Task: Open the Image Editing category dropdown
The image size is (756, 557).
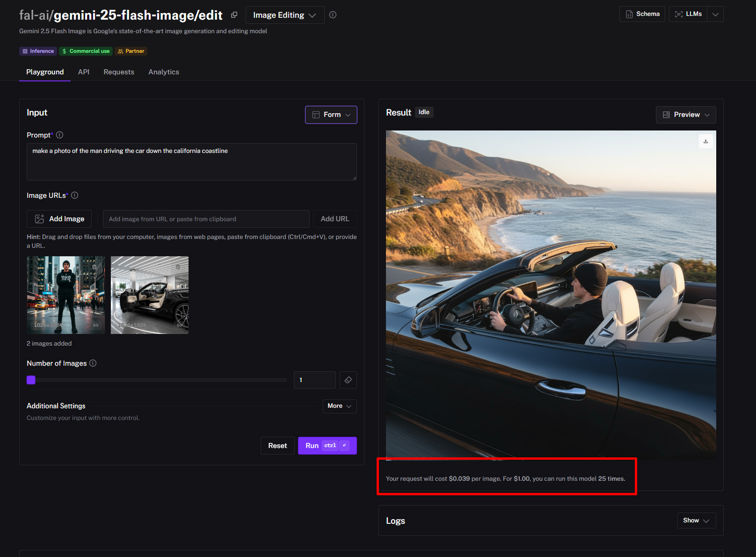Action: (284, 15)
